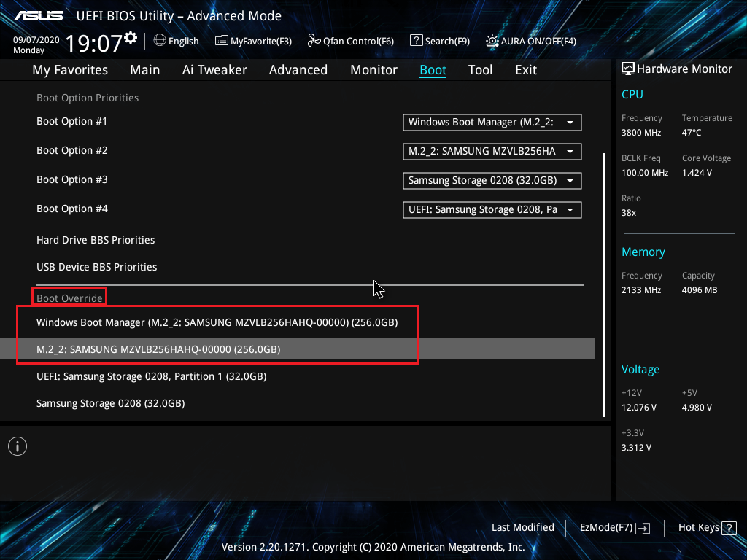Click the 19:07 clock display

94,43
